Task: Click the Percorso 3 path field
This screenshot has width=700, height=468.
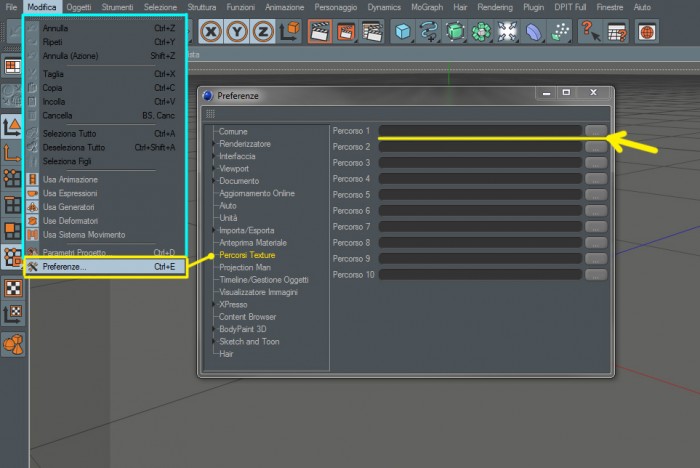Action: pyautogui.click(x=480, y=163)
